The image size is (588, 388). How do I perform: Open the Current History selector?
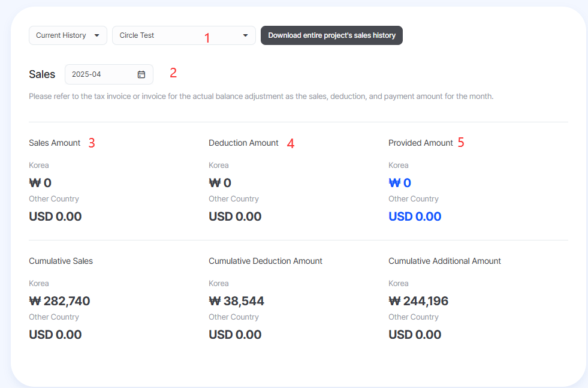pyautogui.click(x=68, y=35)
